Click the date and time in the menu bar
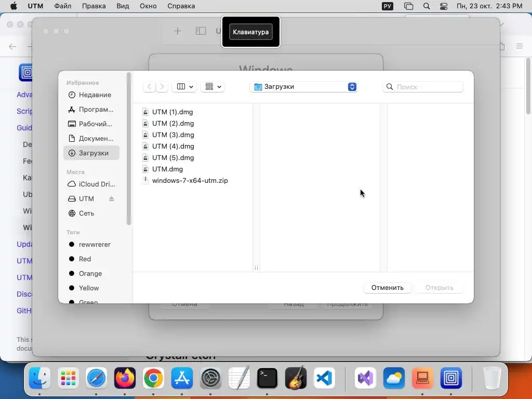532x399 pixels. coord(489,6)
